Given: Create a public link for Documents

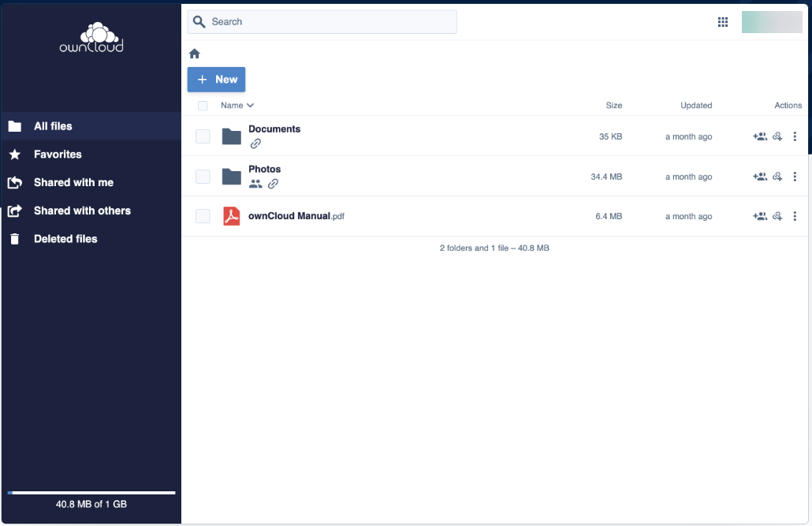Looking at the screenshot, I should pos(777,136).
